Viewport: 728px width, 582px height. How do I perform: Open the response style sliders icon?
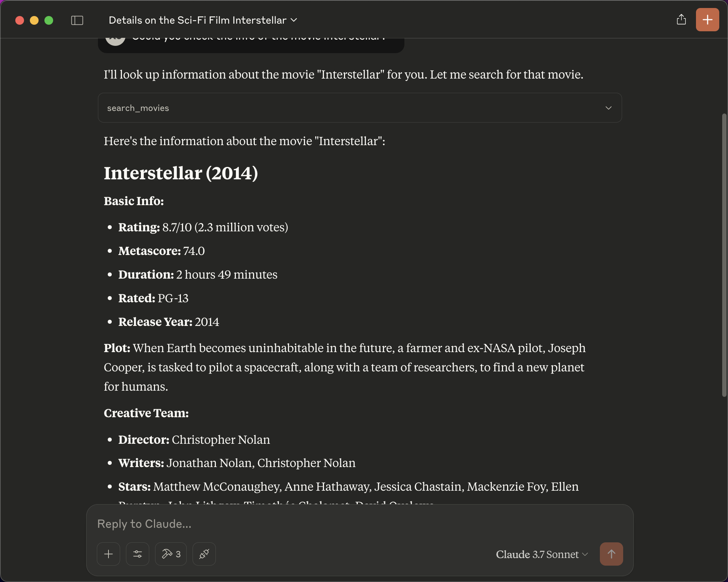[138, 554]
